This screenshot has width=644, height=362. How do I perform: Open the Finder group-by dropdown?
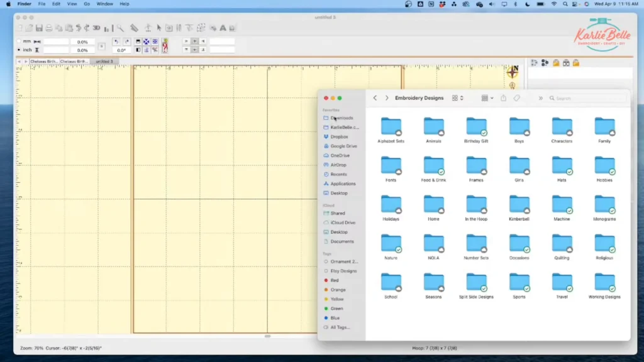[487, 98]
